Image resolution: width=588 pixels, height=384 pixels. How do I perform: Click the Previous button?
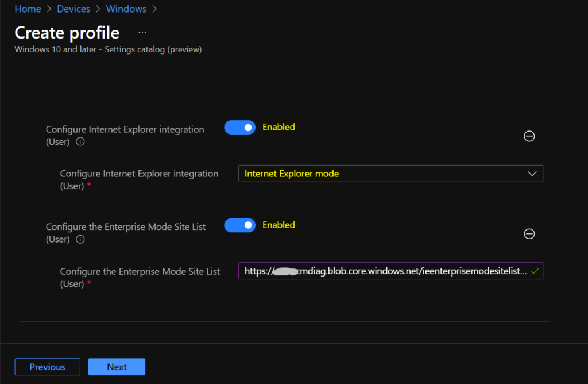point(47,367)
